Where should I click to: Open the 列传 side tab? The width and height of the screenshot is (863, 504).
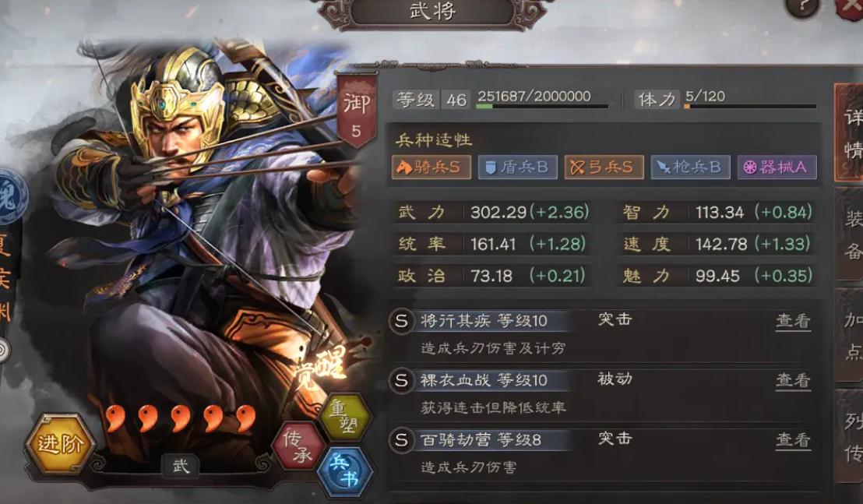pyautogui.click(x=851, y=437)
